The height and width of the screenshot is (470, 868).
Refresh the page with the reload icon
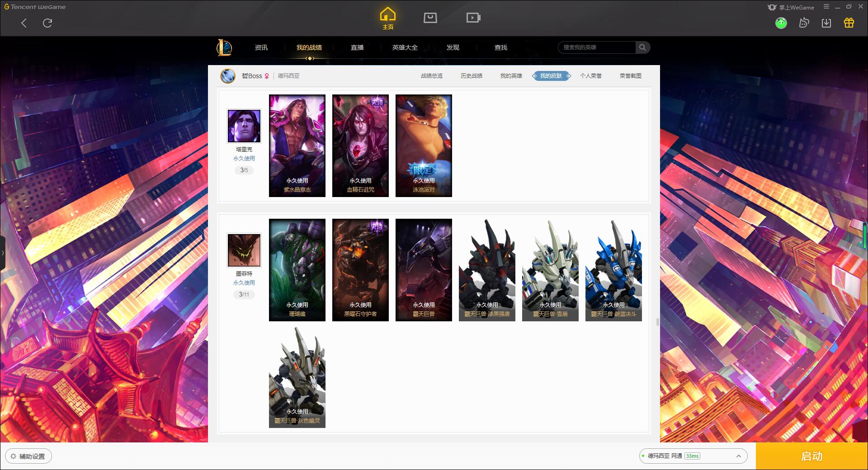tap(47, 23)
